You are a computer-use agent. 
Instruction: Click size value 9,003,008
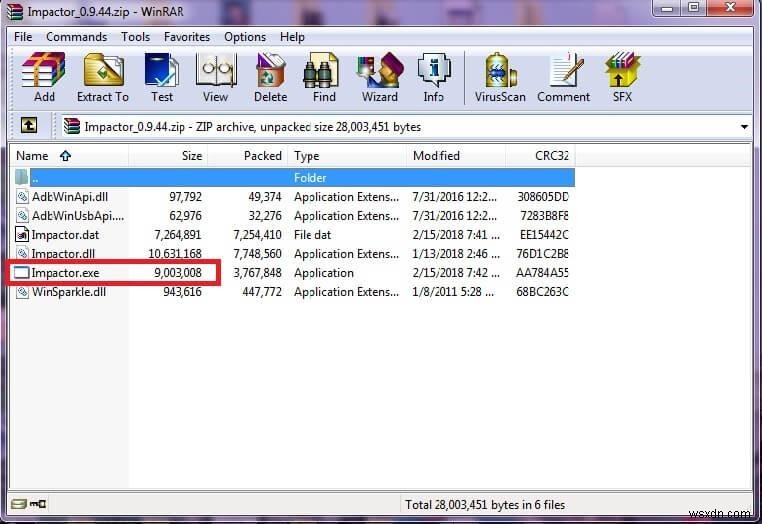178,273
